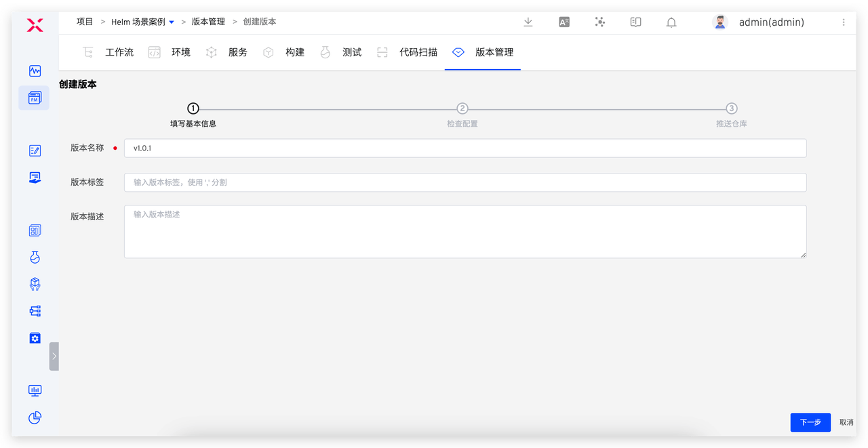The height and width of the screenshot is (448, 868).
Task: Open the dashboard monitor icon in the sidebar
Action: (35, 70)
